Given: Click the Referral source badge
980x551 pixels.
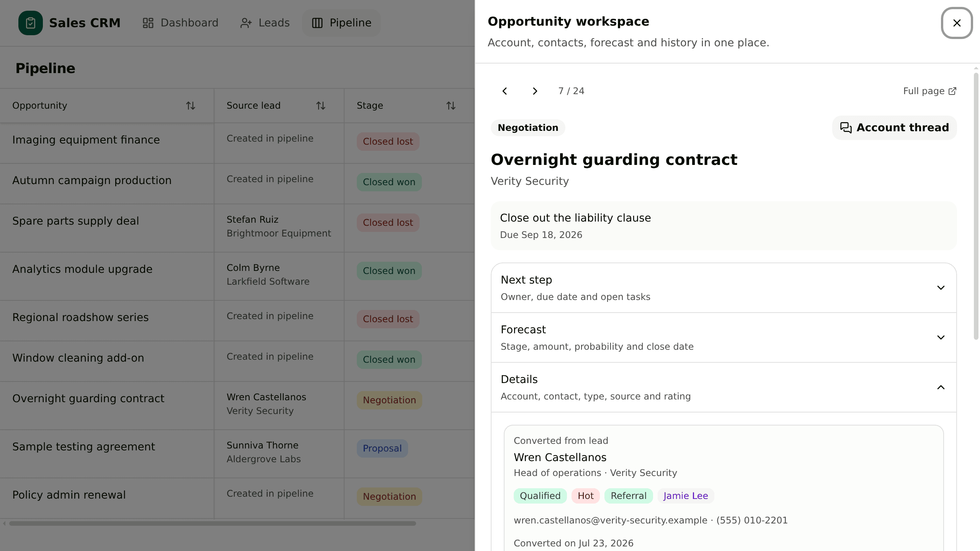Looking at the screenshot, I should pyautogui.click(x=629, y=496).
